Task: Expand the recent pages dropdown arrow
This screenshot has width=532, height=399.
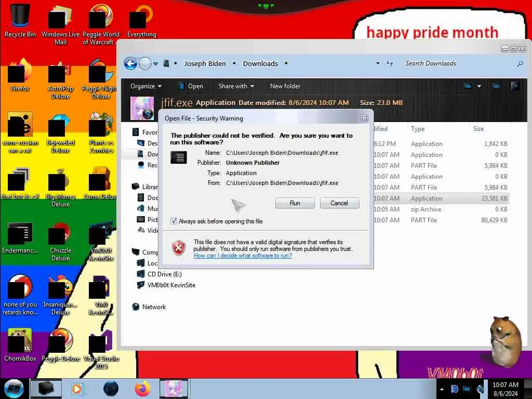Action: coord(155,64)
